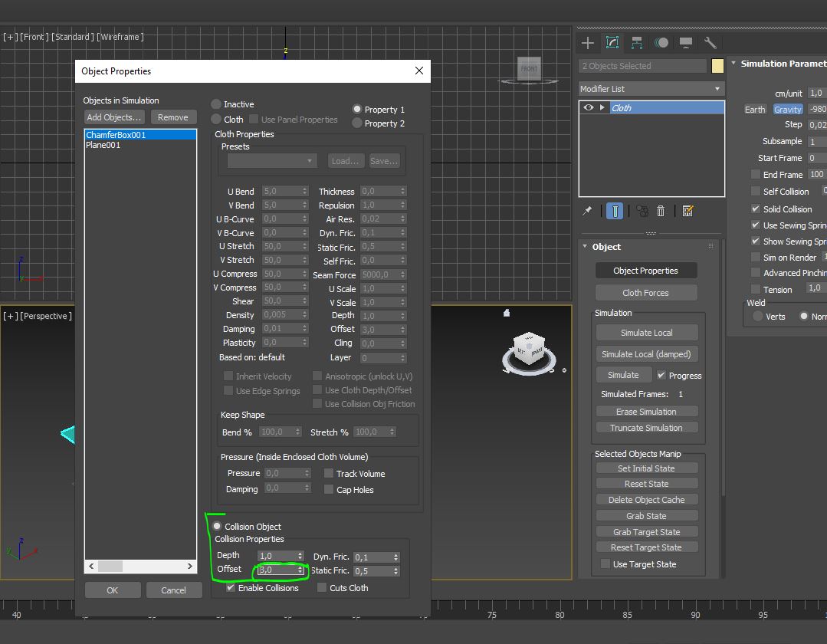
Task: Click the object color swatch
Action: (717, 66)
